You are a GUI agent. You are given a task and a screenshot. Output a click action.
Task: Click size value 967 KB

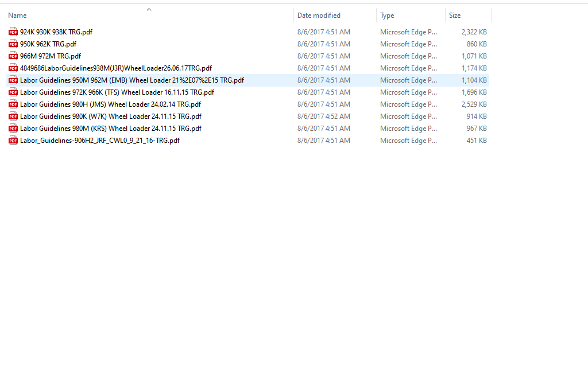pyautogui.click(x=477, y=128)
